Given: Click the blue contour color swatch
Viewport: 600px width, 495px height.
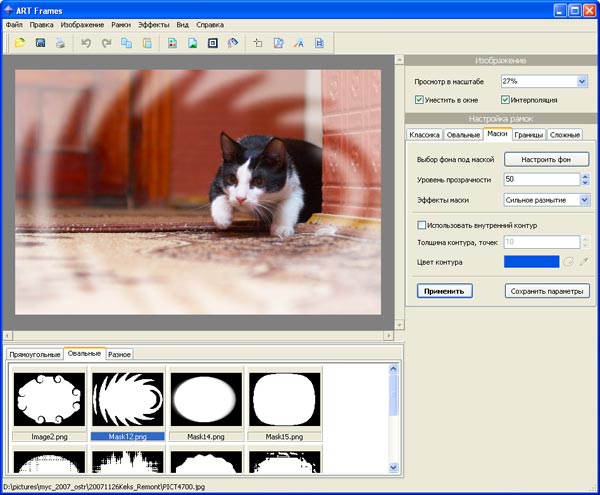Looking at the screenshot, I should point(531,262).
